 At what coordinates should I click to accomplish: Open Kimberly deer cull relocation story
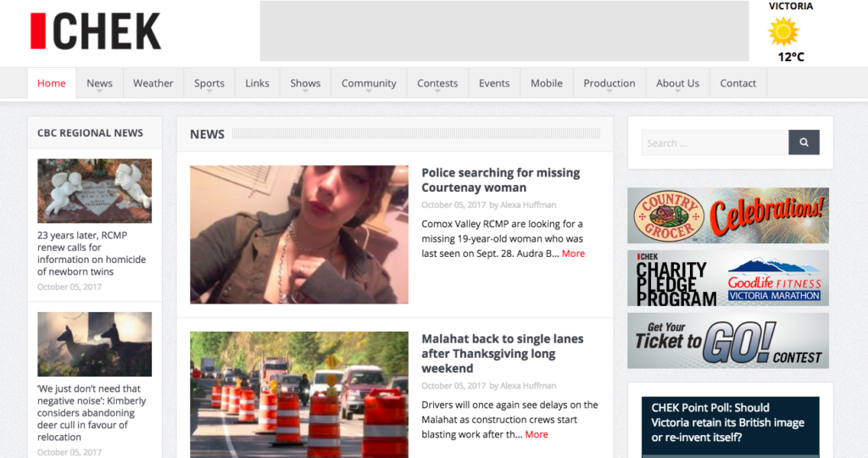point(92,413)
